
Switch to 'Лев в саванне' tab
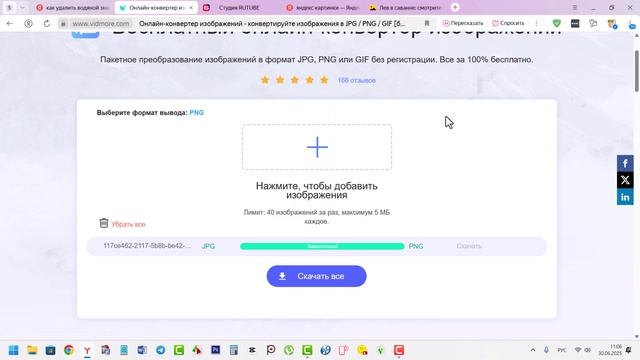405,7
